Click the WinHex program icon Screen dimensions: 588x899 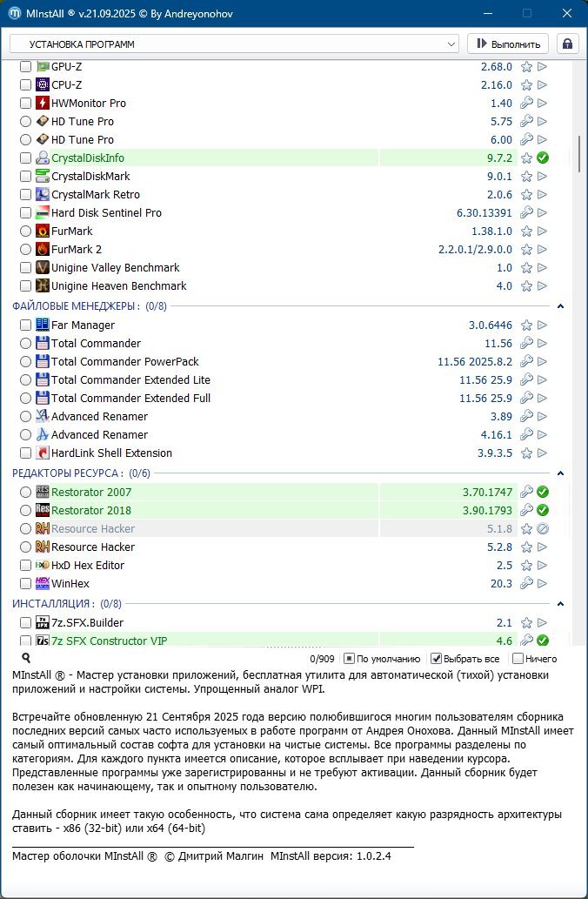42,584
